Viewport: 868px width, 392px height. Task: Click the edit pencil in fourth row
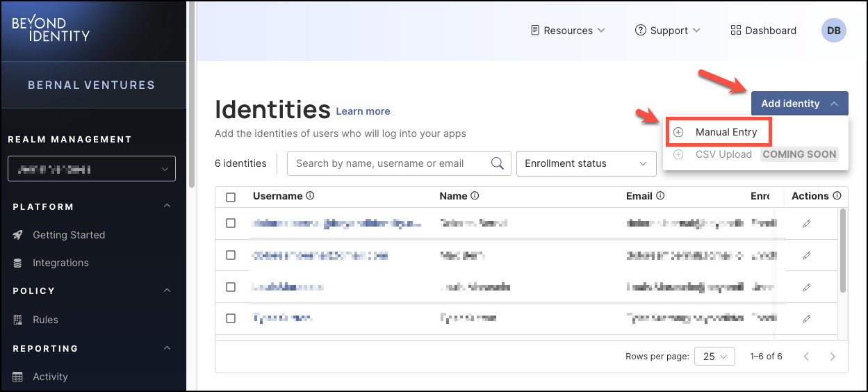[x=806, y=319]
